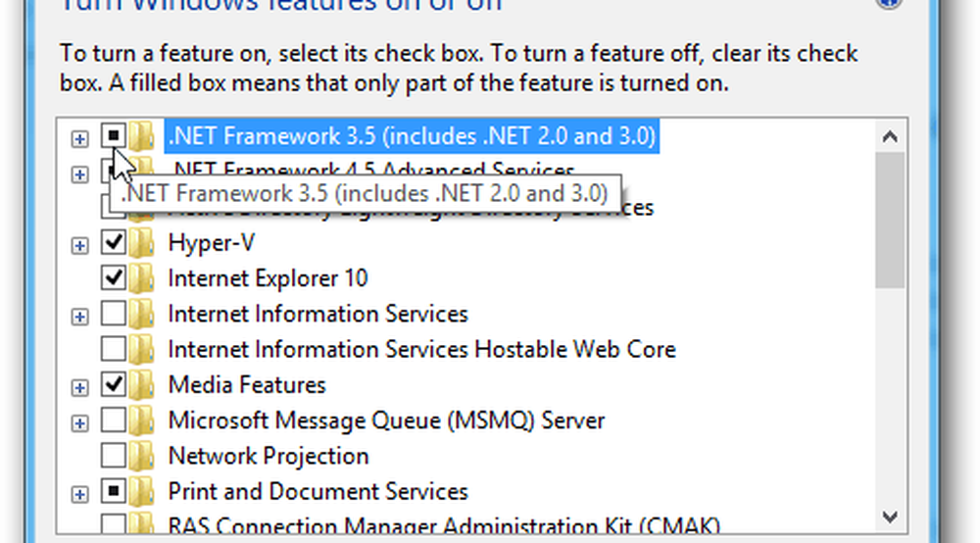Click the scrollbar up arrow
Viewport: 980px width, 543px height.
coord(890,136)
